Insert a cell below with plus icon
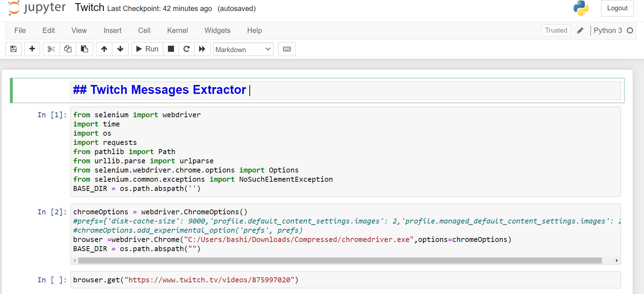 coord(32,49)
